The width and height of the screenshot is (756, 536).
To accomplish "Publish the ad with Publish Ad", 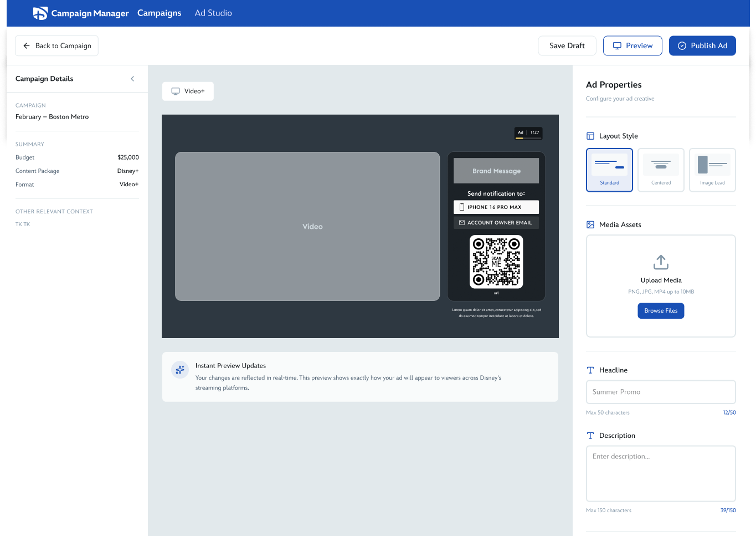I will tap(702, 46).
